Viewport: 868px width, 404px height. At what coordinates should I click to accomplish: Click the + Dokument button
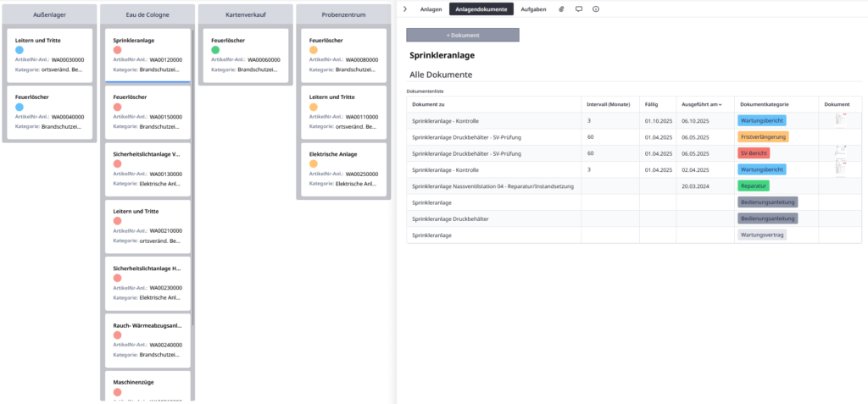click(x=462, y=35)
